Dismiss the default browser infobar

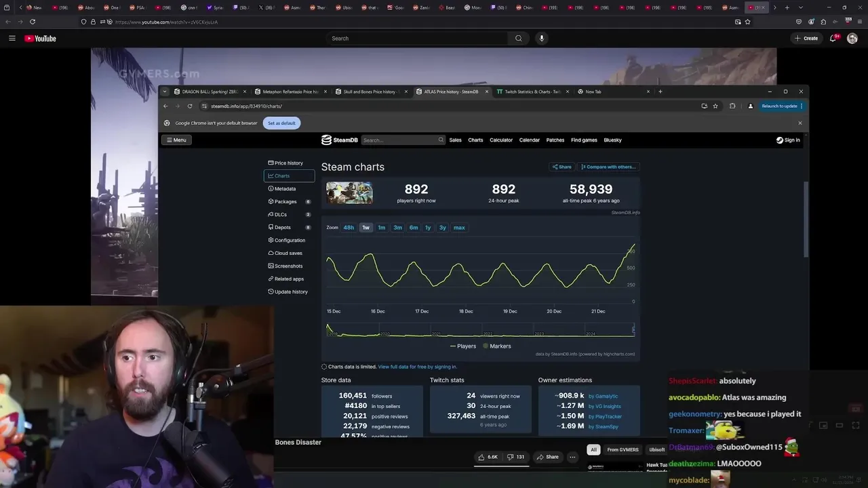click(800, 123)
